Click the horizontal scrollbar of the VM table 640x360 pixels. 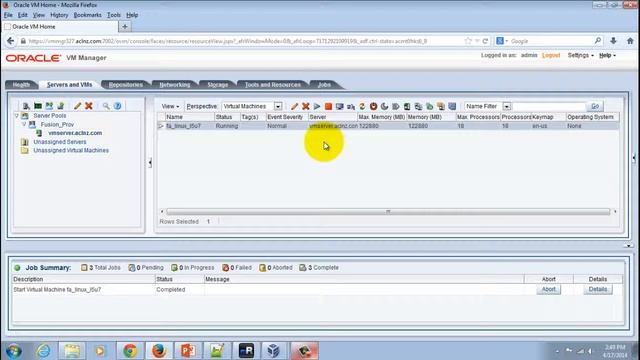pyautogui.click(x=388, y=211)
